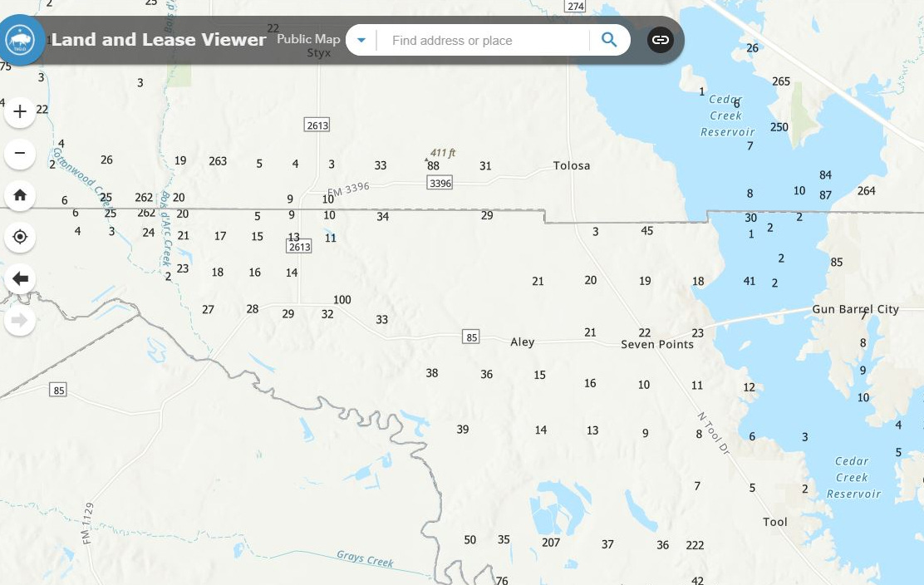Return to default extent with home icon
This screenshot has height=585, width=924.
(19, 195)
